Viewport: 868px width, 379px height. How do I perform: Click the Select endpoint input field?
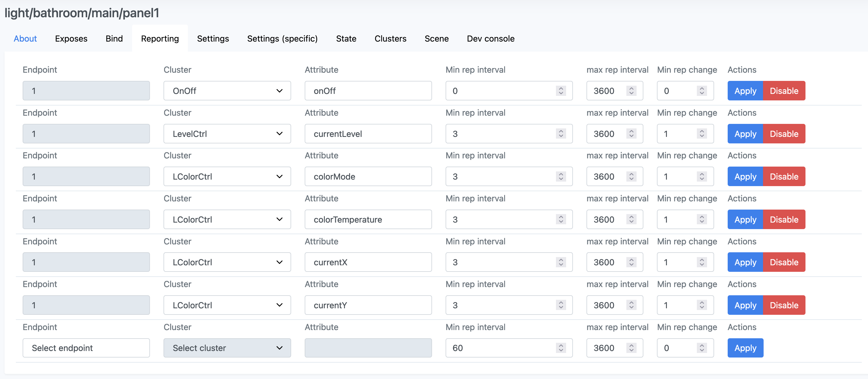click(86, 348)
